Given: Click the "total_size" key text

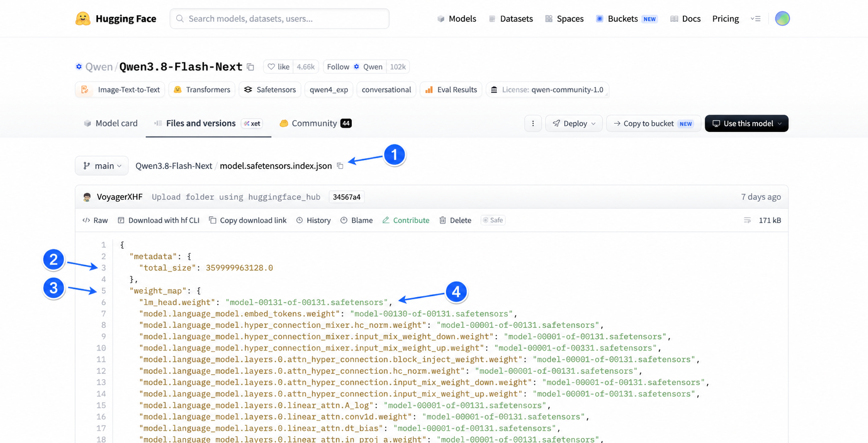Looking at the screenshot, I should point(168,268).
